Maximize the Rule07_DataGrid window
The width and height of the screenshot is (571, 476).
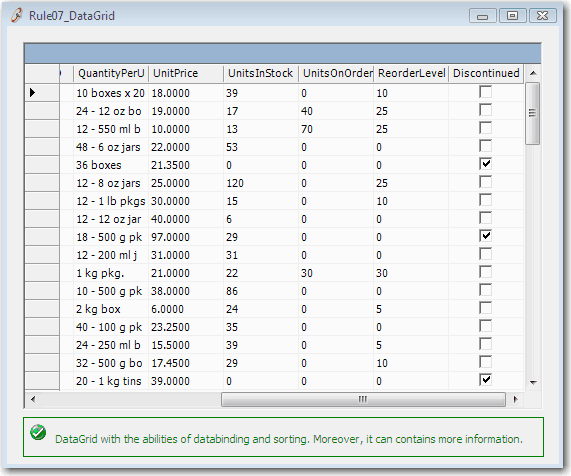513,16
